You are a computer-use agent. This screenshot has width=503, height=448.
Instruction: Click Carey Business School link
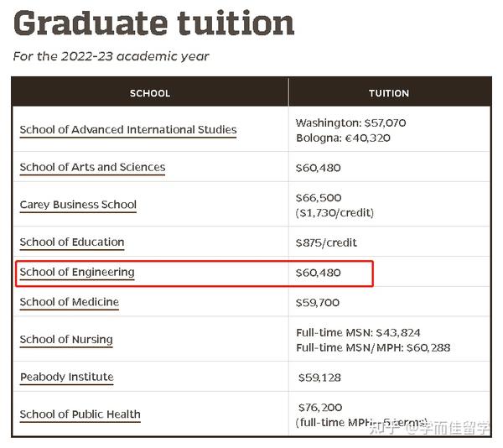click(78, 205)
